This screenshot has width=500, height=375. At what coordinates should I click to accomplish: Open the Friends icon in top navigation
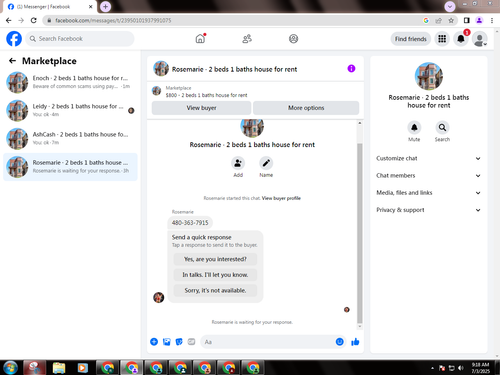[247, 39]
